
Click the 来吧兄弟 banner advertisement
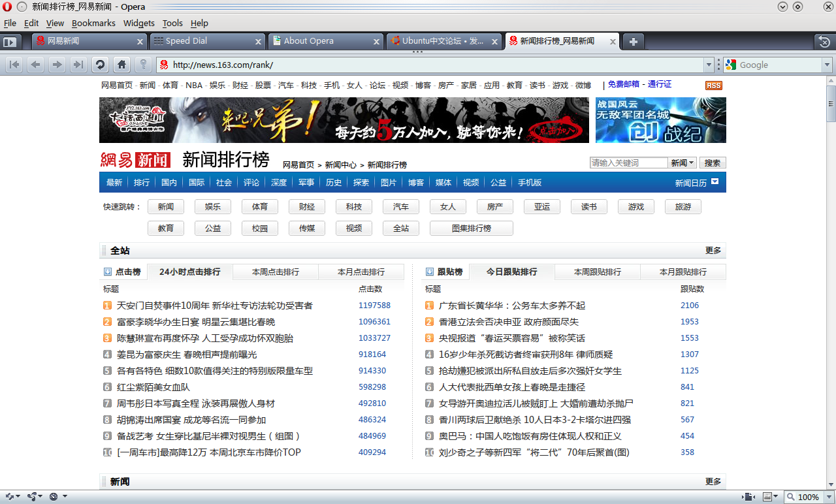tap(344, 120)
